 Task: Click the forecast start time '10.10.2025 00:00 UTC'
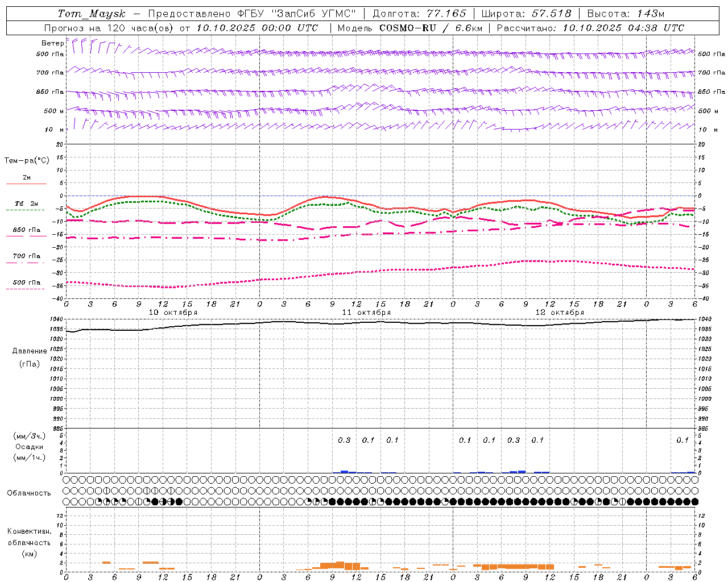point(258,28)
